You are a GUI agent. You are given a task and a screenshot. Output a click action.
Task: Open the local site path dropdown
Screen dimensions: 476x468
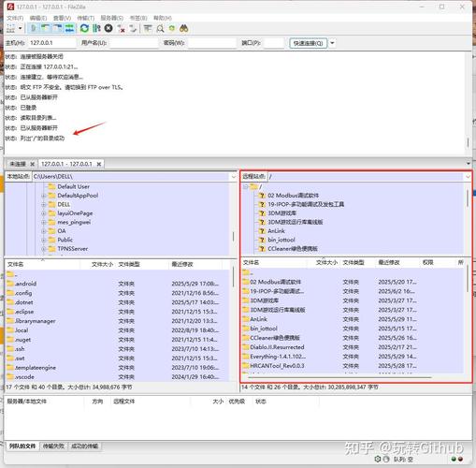234,177
